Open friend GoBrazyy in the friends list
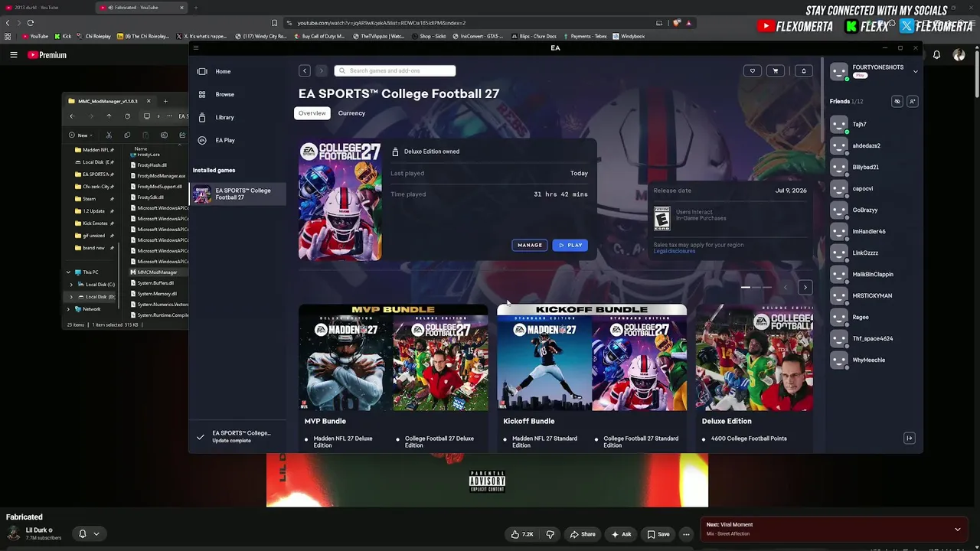Image resolution: width=980 pixels, height=551 pixels. [865, 210]
